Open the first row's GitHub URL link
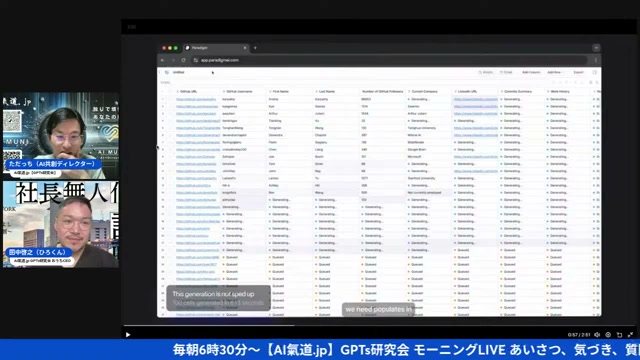Image resolution: width=640 pixels, height=360 pixels. tap(196, 99)
